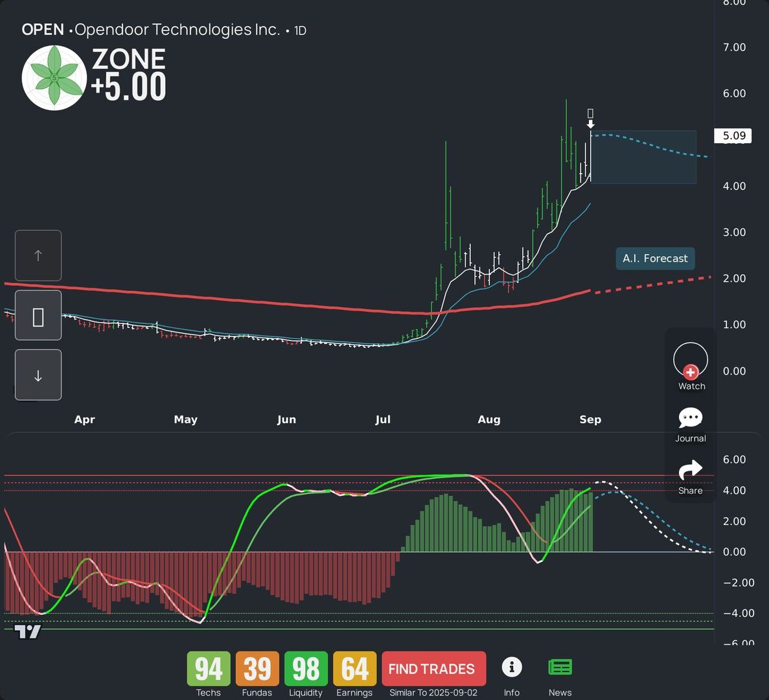
Task: Click the shaded AI forecast price box
Action: [x=643, y=157]
